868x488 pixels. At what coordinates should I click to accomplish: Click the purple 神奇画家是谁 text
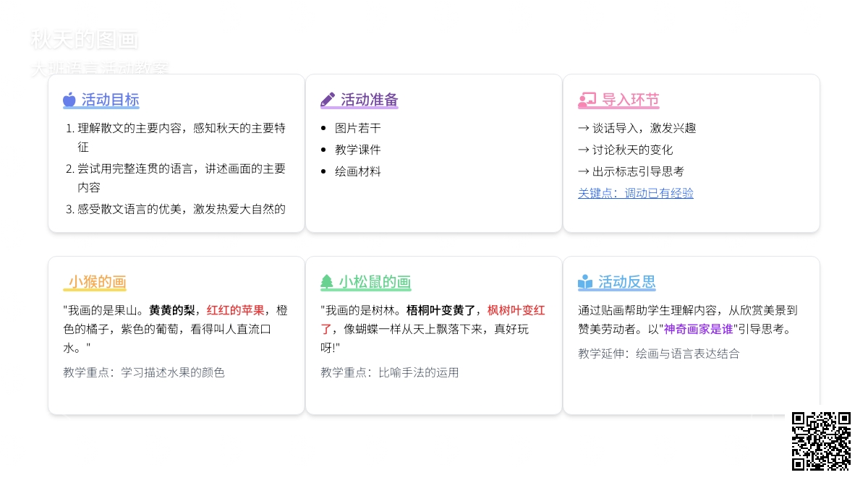coord(698,329)
